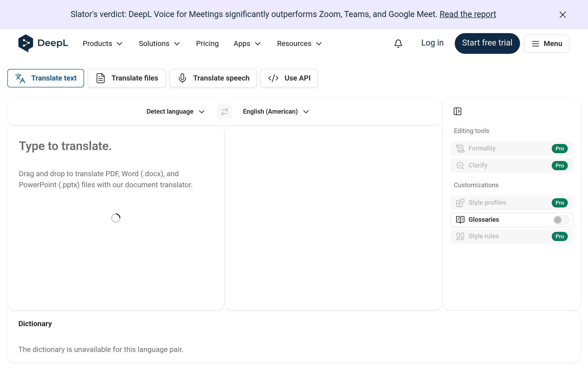
Task: Click the Customizations section label
Action: click(476, 185)
